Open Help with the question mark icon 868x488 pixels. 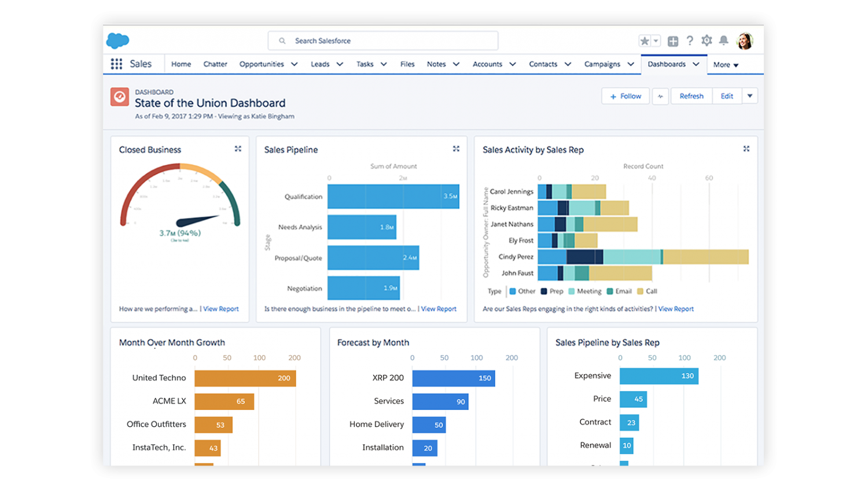[x=690, y=40]
